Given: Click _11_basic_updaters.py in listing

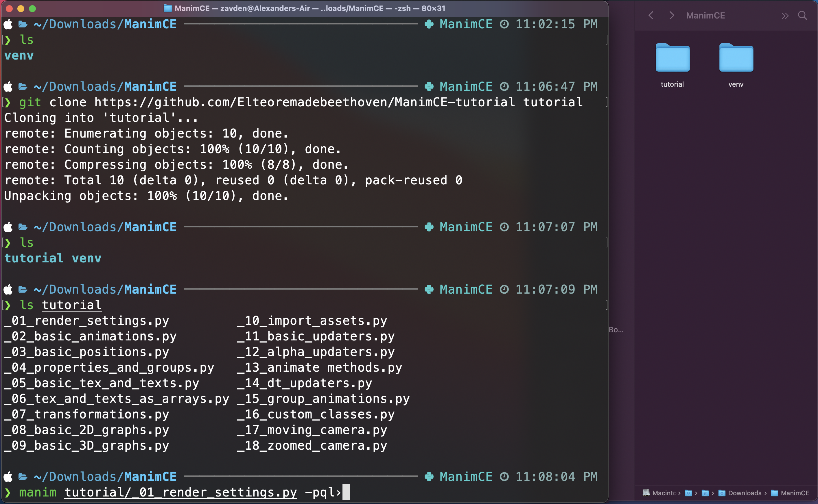Looking at the screenshot, I should [x=316, y=336].
